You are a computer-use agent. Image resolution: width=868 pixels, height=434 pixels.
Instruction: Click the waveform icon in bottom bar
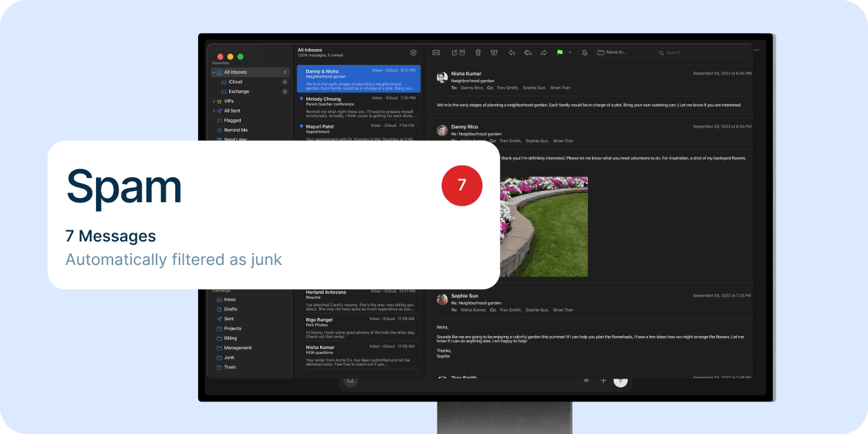[586, 380]
